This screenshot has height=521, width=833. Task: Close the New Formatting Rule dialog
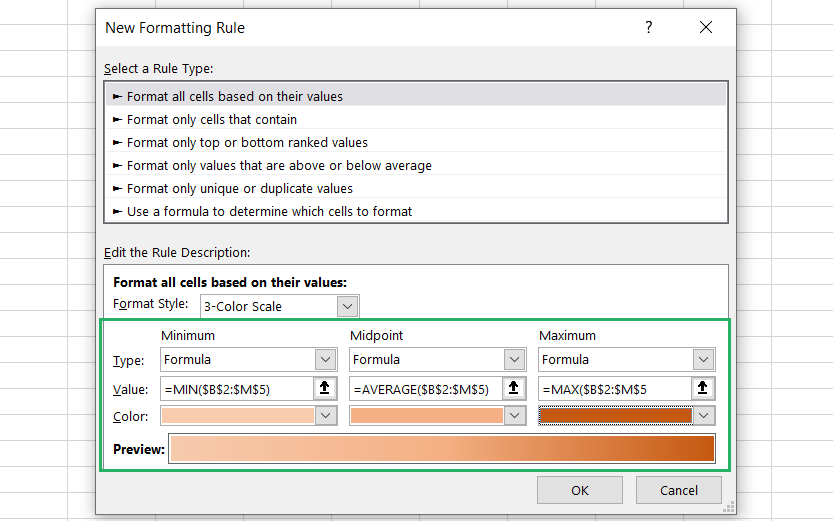pos(706,28)
